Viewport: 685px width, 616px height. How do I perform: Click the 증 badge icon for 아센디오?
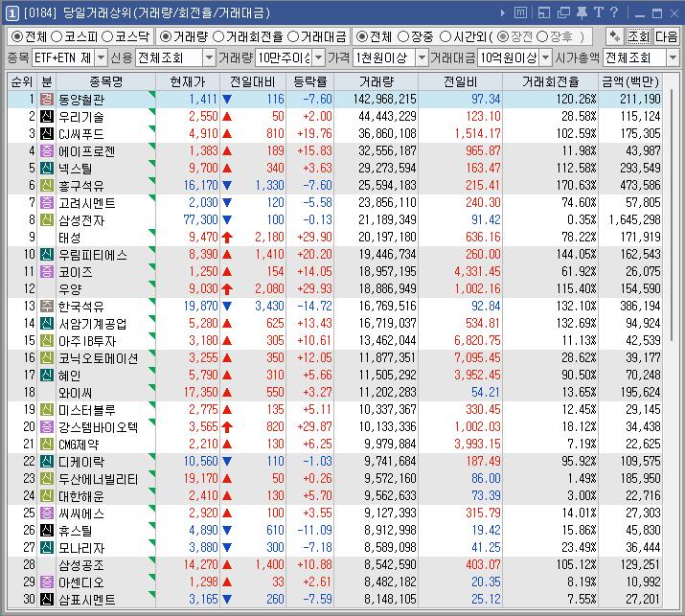click(x=47, y=582)
